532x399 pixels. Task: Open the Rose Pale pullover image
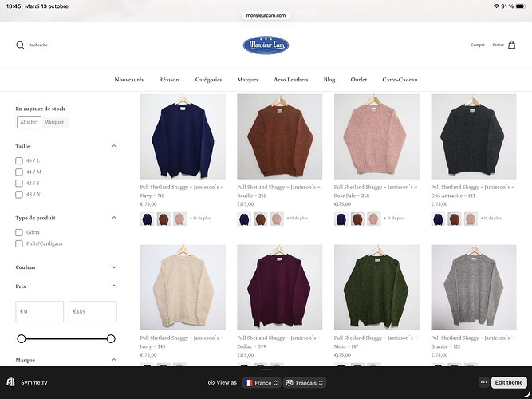[376, 136]
